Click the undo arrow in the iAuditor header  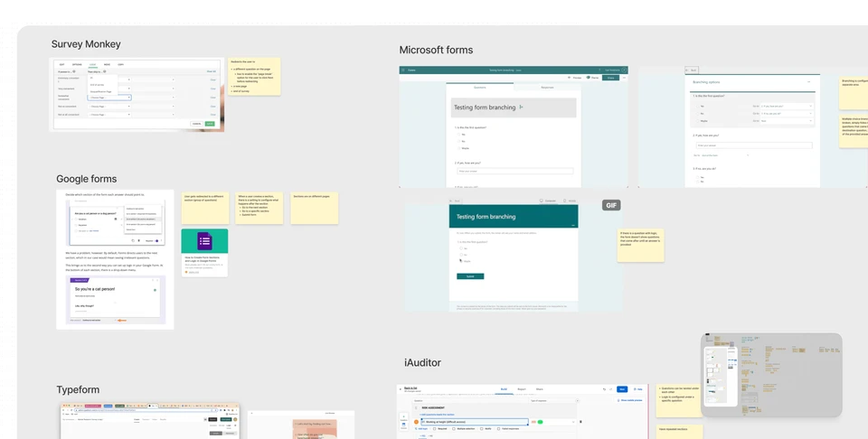(604, 389)
